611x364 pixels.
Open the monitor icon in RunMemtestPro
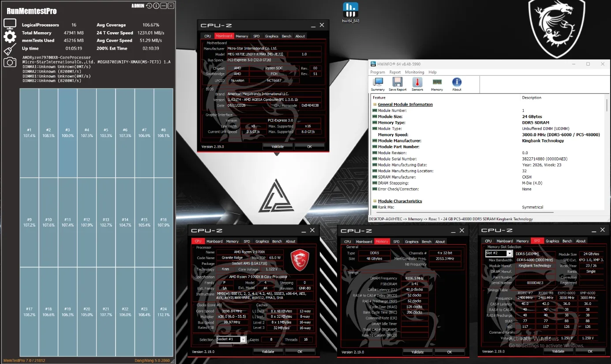click(10, 24)
